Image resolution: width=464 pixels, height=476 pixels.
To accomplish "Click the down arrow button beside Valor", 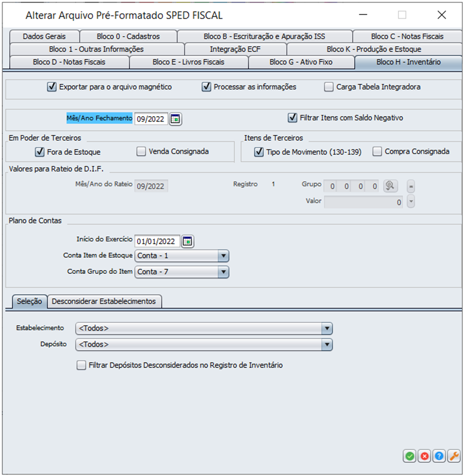I will pyautogui.click(x=411, y=201).
